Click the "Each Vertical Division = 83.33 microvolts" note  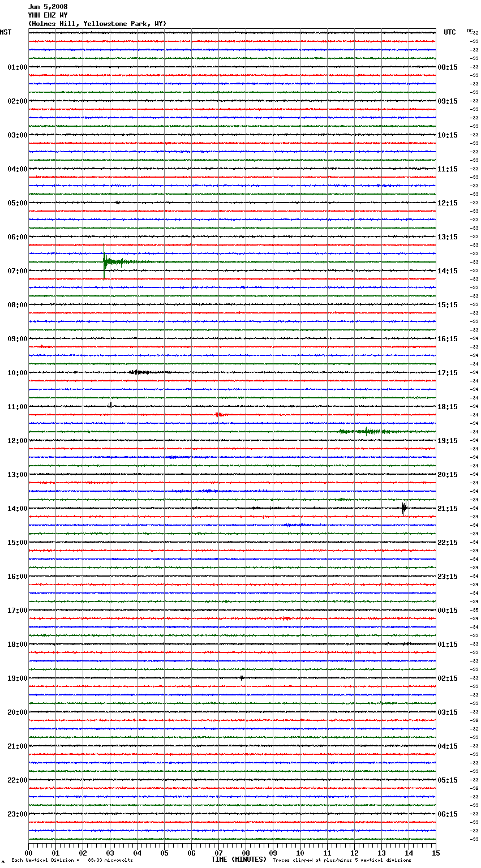click(x=72, y=860)
